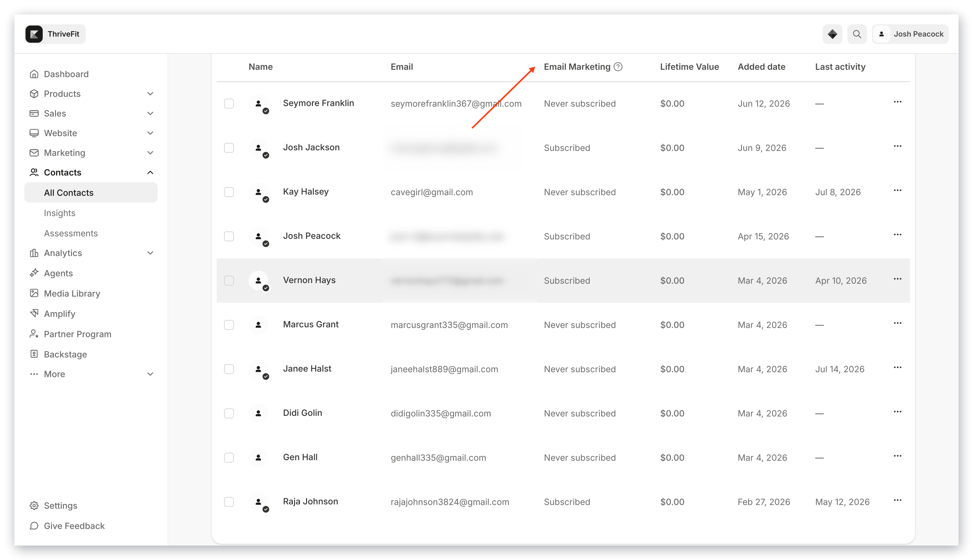Screen dimensions: 973x560
Task: Open Seymore Franklin contact name
Action: pyautogui.click(x=318, y=103)
